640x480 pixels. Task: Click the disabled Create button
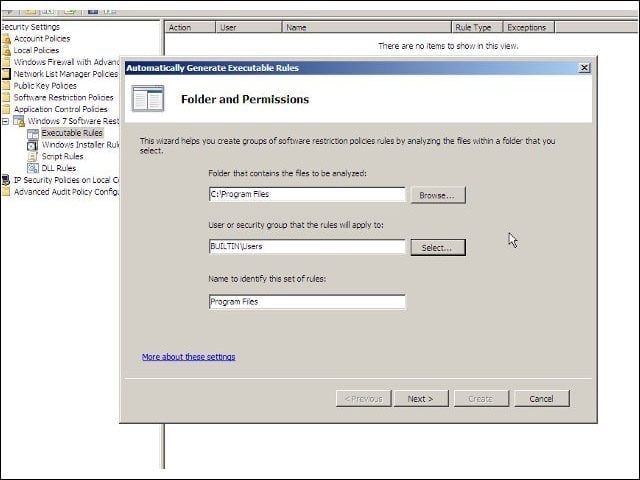(x=481, y=399)
